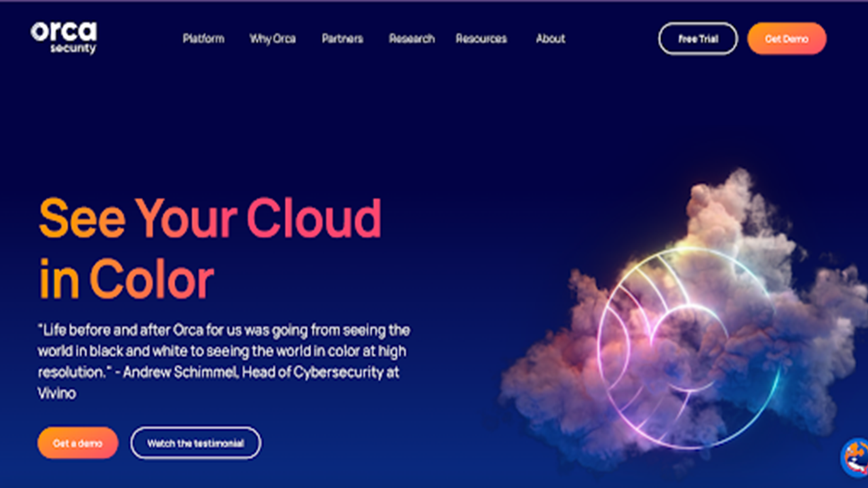Open the Platform navigation menu
The width and height of the screenshot is (868, 488).
[x=203, y=39]
